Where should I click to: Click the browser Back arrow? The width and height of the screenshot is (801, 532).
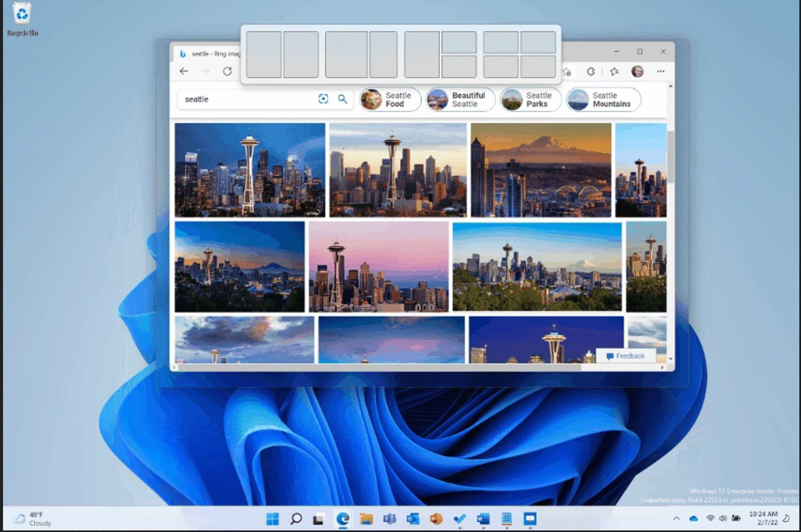184,71
